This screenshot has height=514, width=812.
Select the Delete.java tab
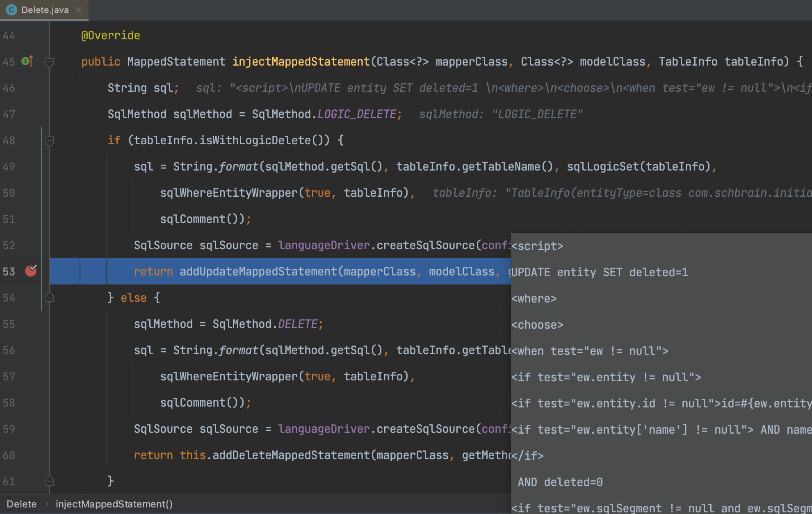tap(45, 10)
